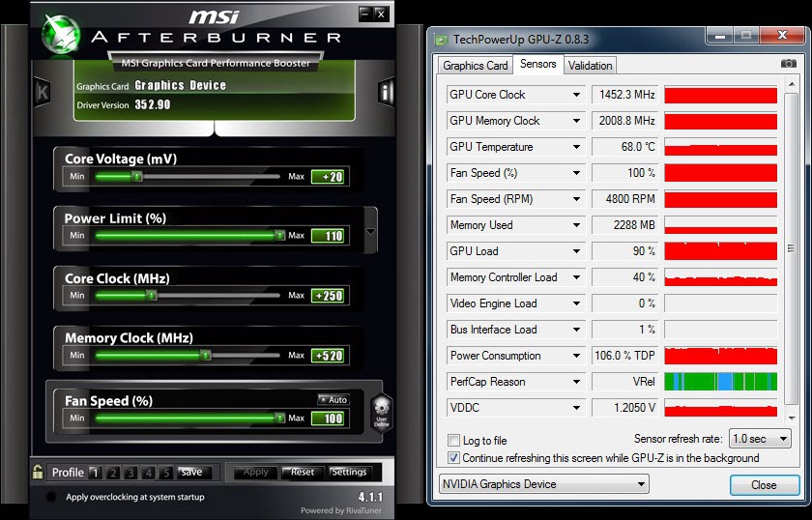
Task: Open the NVIDIA Graphics Device selector
Action: pyautogui.click(x=543, y=484)
